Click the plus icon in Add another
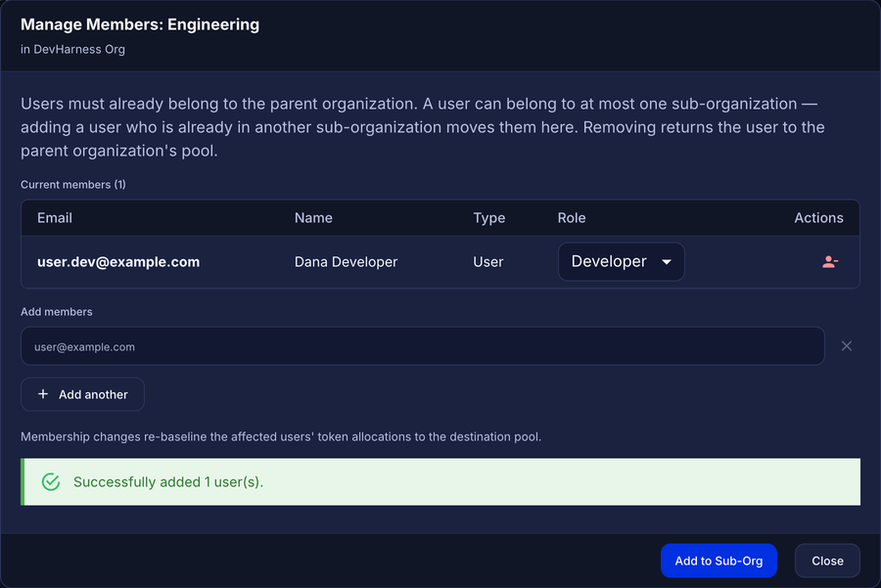Screen dimensions: 881x588 43,394
